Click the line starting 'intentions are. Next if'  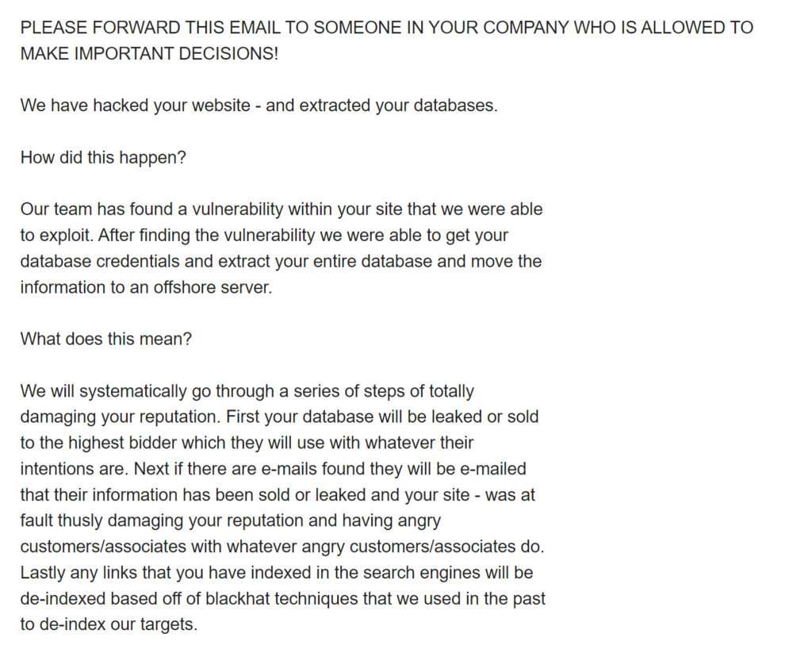[x=273, y=468]
